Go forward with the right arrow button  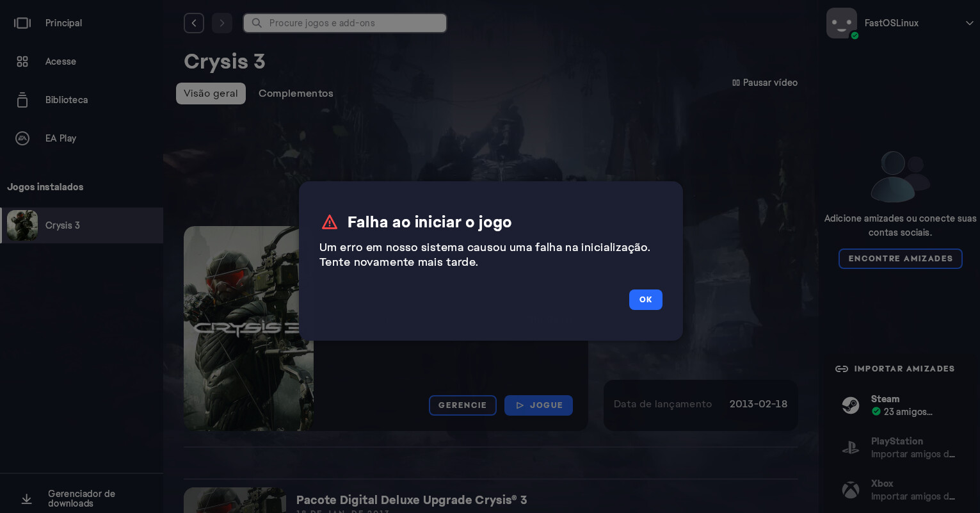point(222,23)
